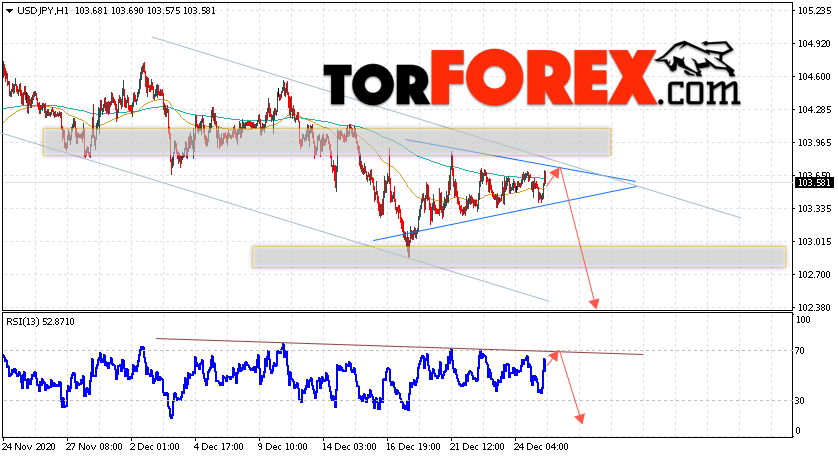This screenshot has width=838, height=458.
Task: Select the price scale value 105.235
Action: click(814, 11)
